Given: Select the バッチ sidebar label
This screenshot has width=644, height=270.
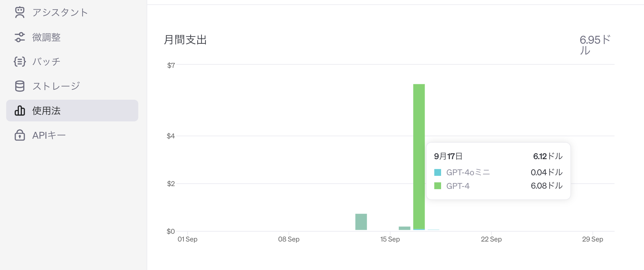Looking at the screenshot, I should tap(46, 62).
